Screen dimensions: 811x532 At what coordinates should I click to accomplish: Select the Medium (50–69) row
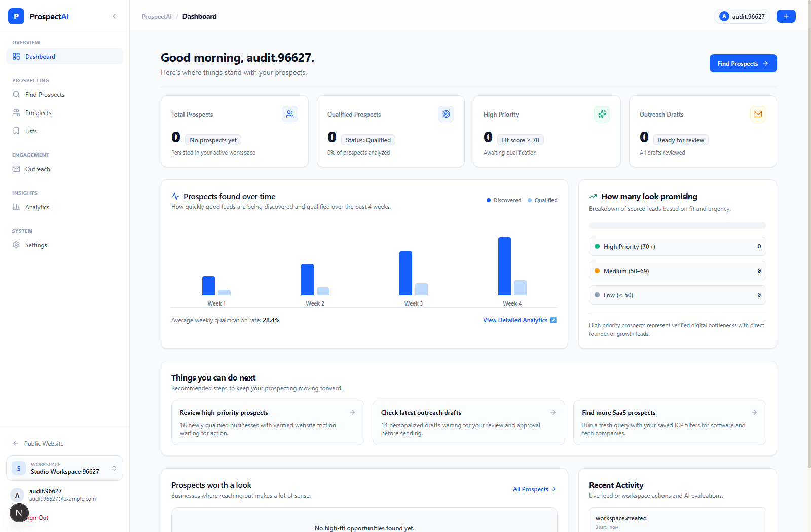[x=677, y=271]
